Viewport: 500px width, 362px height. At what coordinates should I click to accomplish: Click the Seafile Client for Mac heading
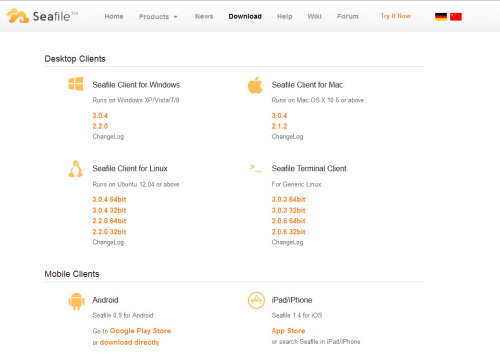pyautogui.click(x=307, y=85)
